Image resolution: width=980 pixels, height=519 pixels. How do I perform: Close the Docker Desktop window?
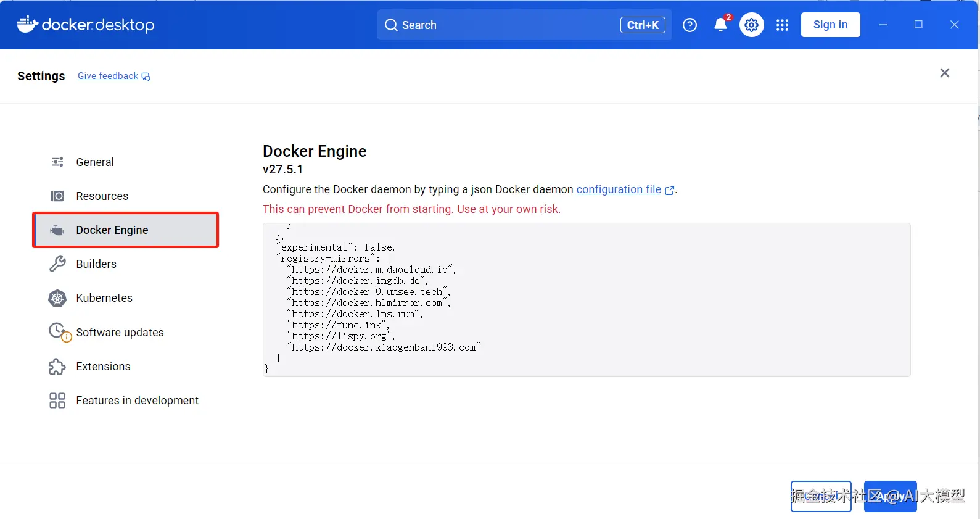[x=954, y=25]
